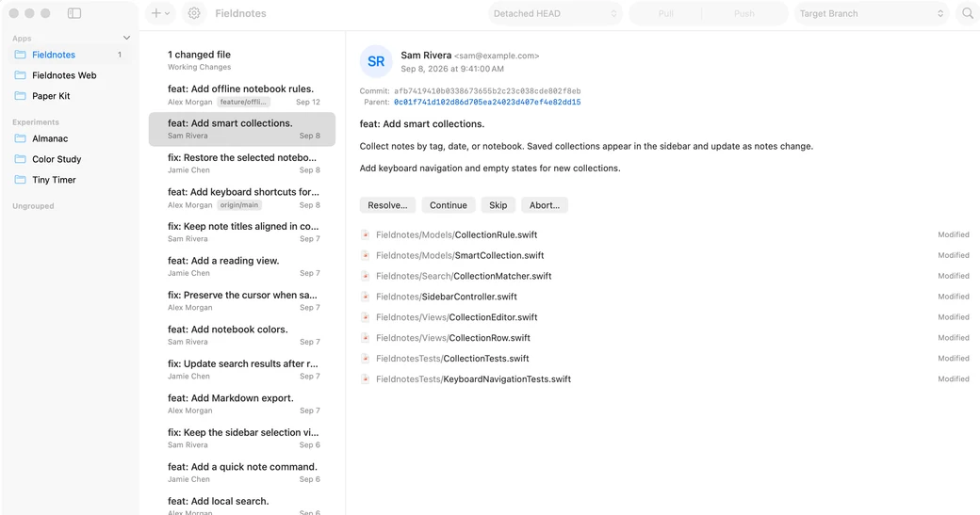Select commit 'feat: Add offline notebook rules.'
The width and height of the screenshot is (980, 515).
tap(242, 95)
